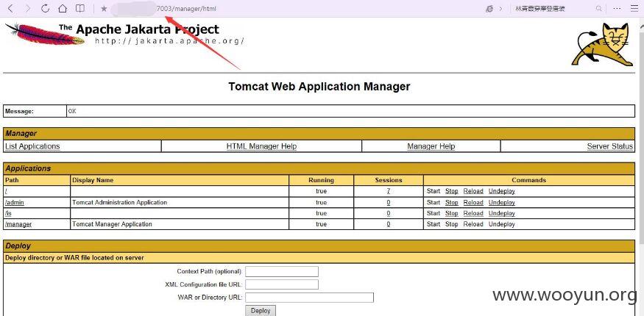Image resolution: width=644 pixels, height=316 pixels.
Task: Open the /is application path link
Action: tap(8, 213)
